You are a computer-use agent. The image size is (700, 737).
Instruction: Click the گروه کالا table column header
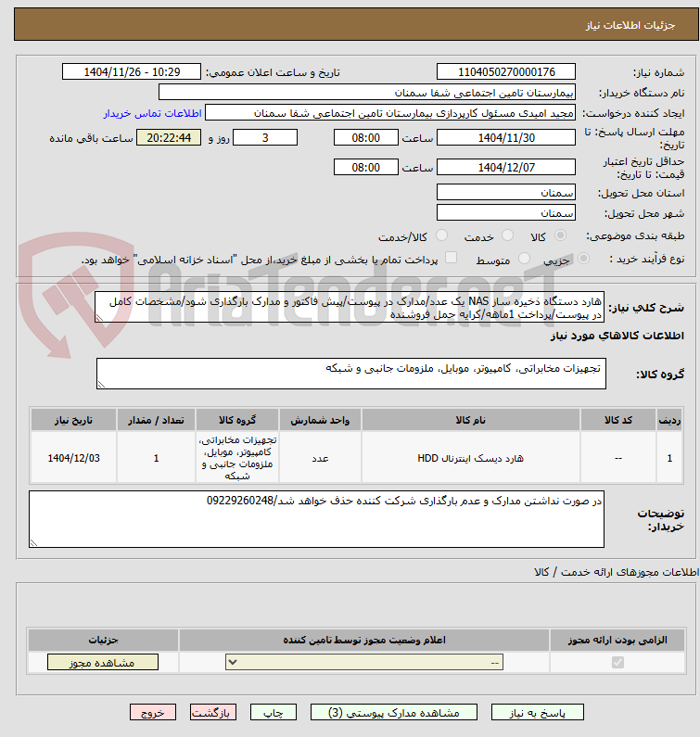(237, 420)
